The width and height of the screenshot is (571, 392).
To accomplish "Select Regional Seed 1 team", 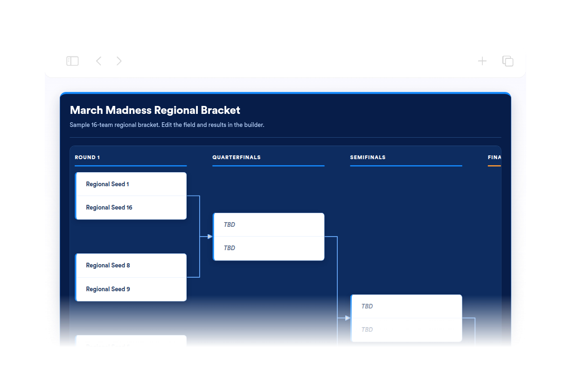I will pos(131,184).
